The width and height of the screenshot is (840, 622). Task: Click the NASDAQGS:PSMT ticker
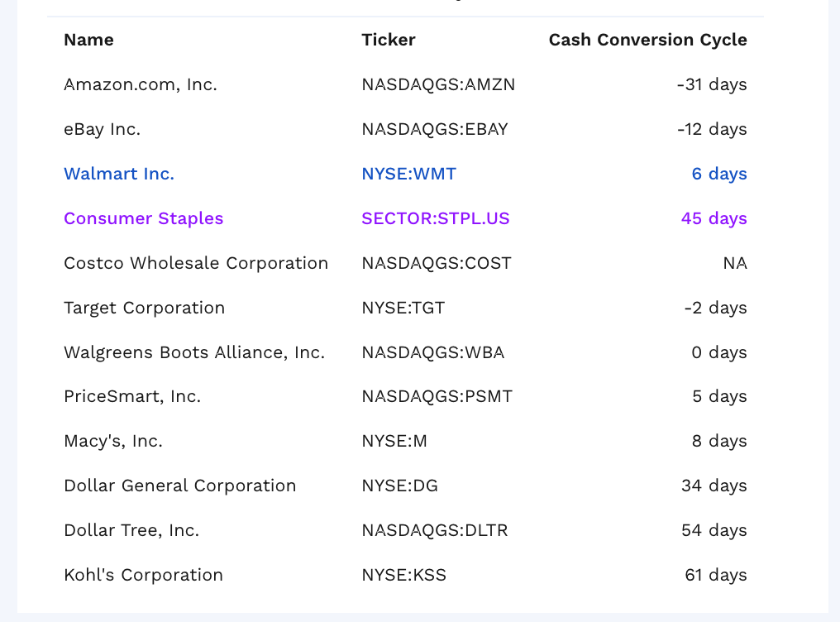(437, 396)
